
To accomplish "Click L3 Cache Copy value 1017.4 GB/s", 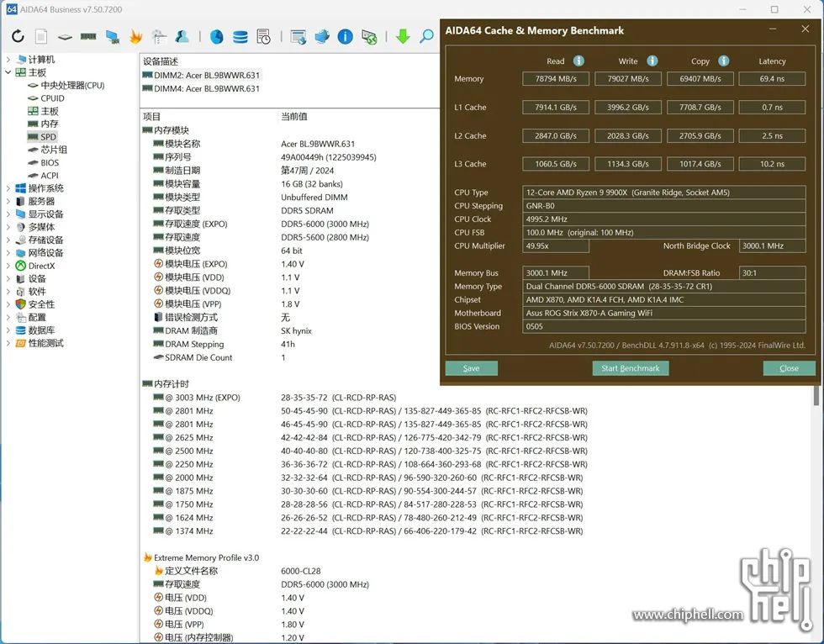I will 700,164.
